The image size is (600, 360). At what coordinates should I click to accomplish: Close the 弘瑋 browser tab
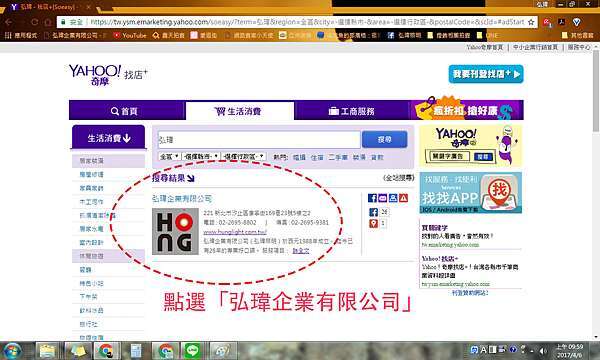tap(89, 7)
